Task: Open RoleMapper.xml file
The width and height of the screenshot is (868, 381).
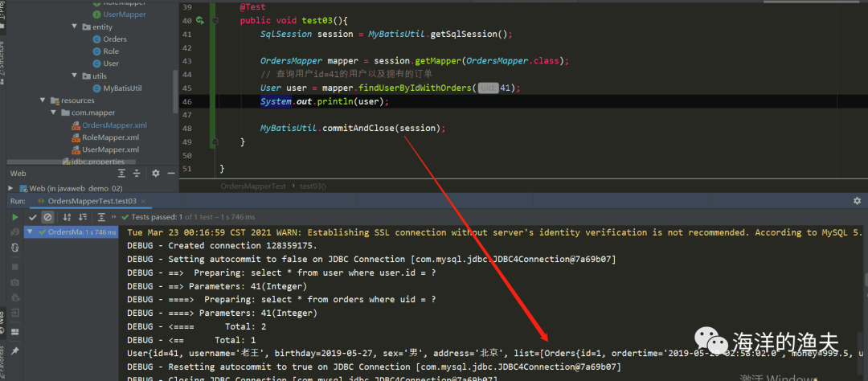Action: pos(105,137)
